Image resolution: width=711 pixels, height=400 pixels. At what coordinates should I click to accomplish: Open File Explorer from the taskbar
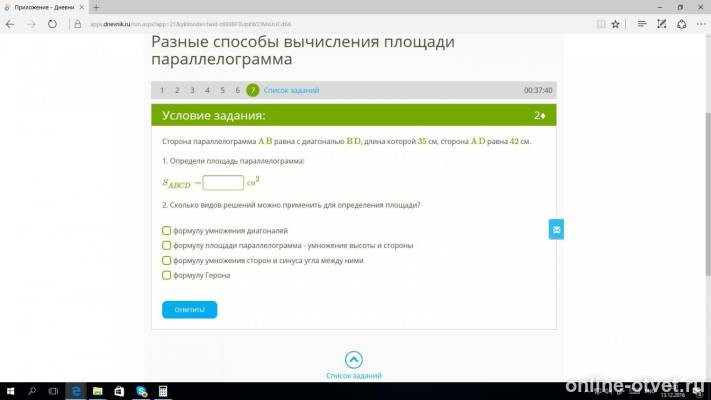click(97, 391)
